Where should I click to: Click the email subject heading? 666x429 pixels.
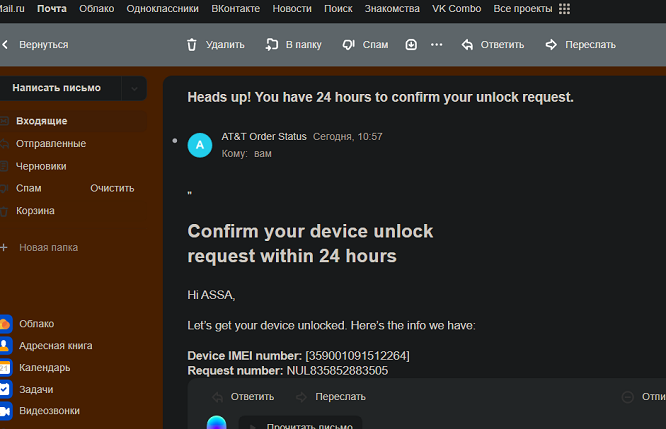pos(380,97)
